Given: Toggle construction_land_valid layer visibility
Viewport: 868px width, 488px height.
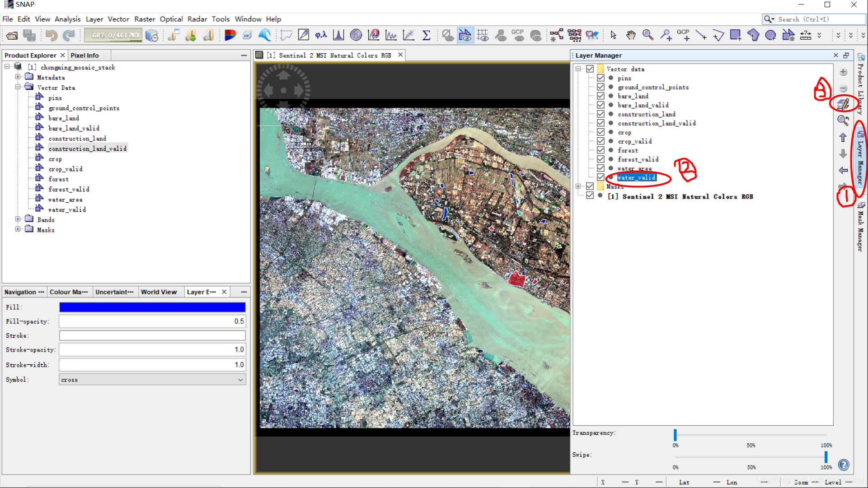Looking at the screenshot, I should click(x=601, y=123).
